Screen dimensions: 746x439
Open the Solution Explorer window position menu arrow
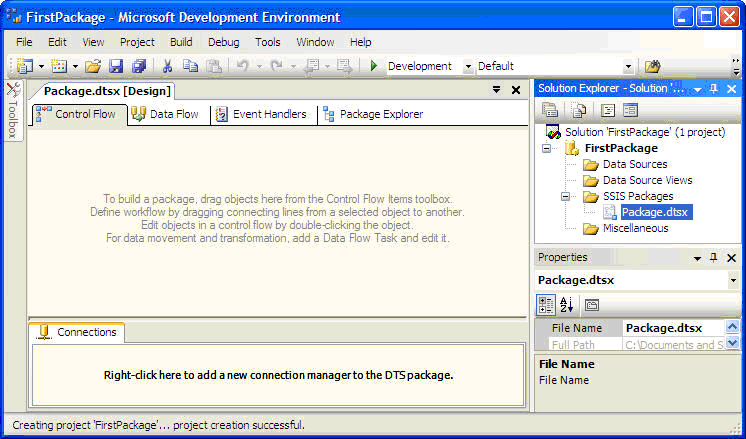tap(697, 89)
